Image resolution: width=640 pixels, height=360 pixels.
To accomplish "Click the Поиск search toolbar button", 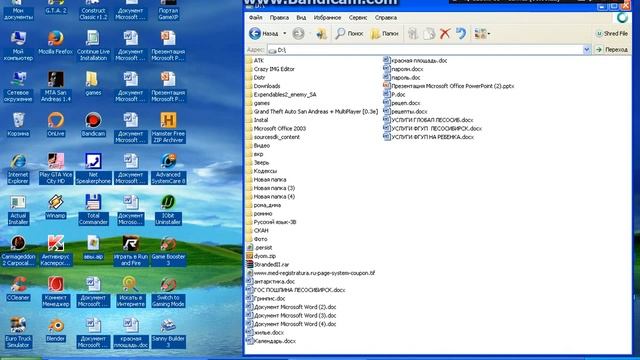I will coord(349,33).
